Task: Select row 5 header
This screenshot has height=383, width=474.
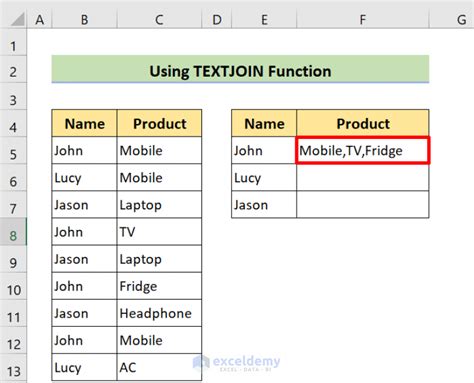Action: pos(13,151)
